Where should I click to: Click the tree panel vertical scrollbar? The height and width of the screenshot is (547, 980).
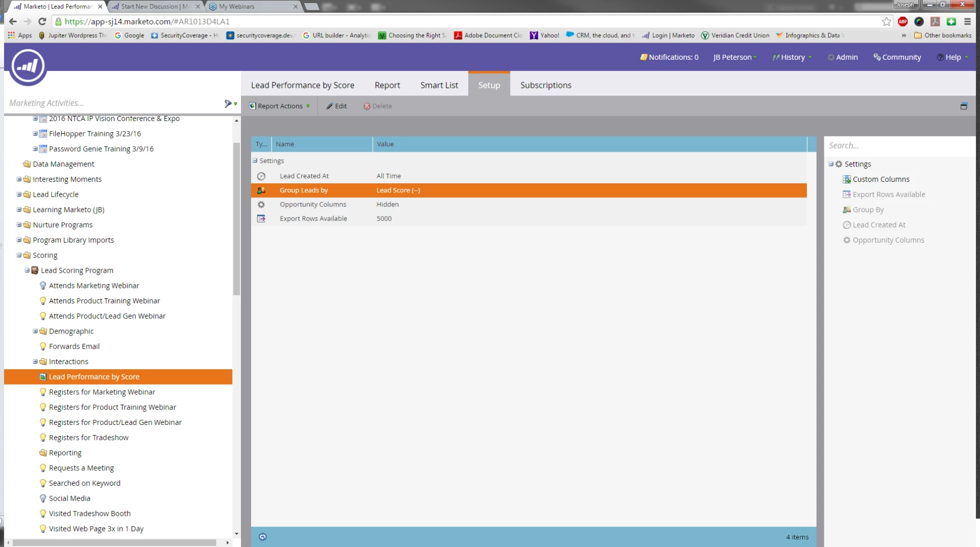point(236,219)
